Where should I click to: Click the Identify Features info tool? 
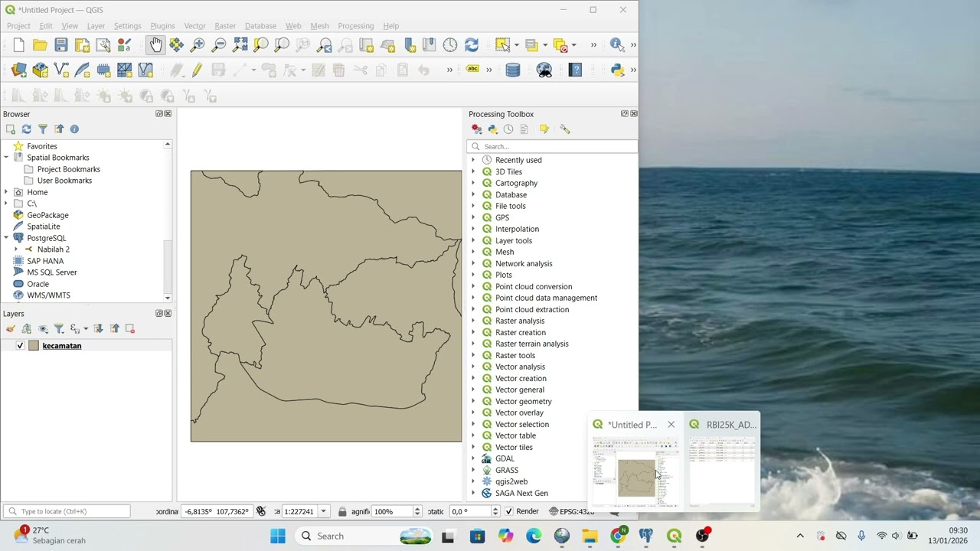pyautogui.click(x=616, y=45)
